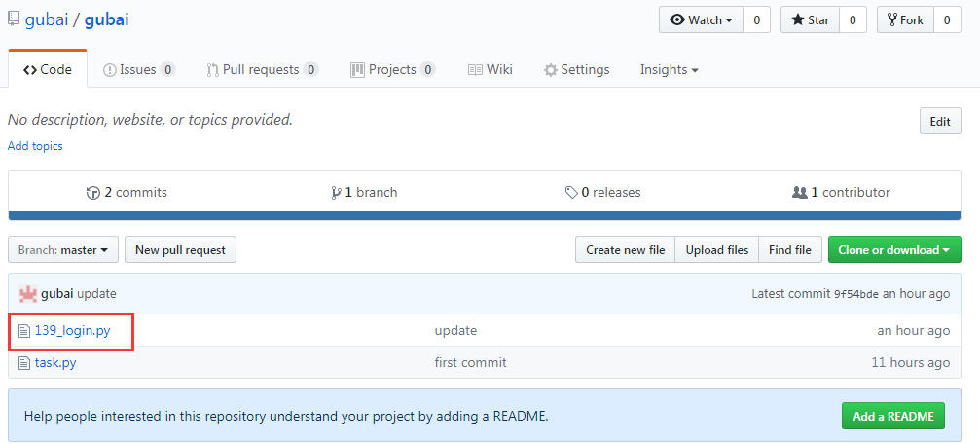Click the star icon in Star button
The height and width of the screenshot is (444, 980).
pos(797,20)
